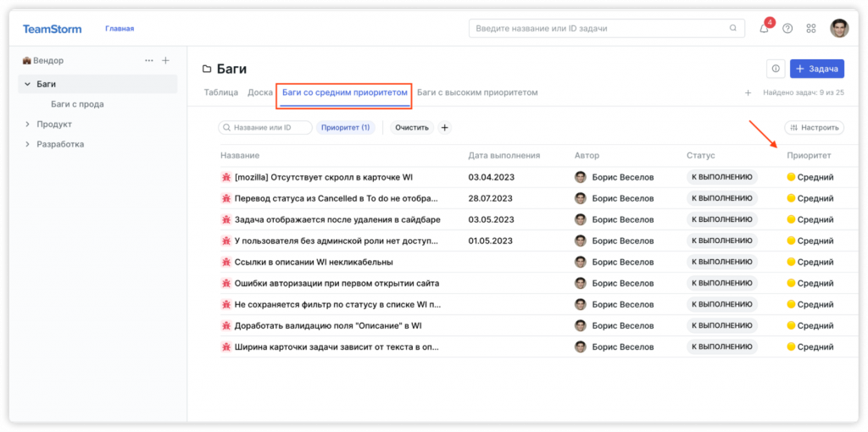
Task: Add a new filter with plus icon
Action: [444, 128]
